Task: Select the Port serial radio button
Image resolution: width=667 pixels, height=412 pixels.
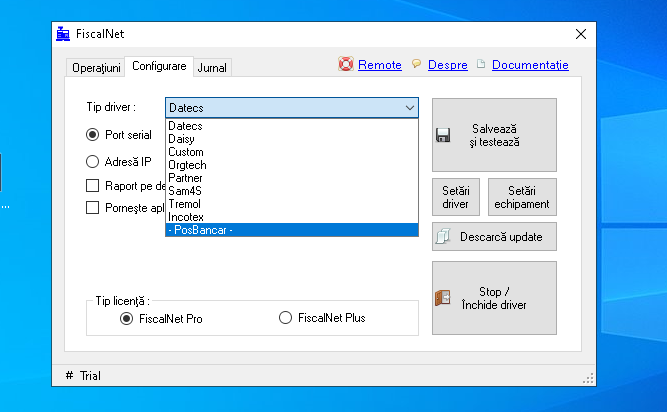Action: 92,135
